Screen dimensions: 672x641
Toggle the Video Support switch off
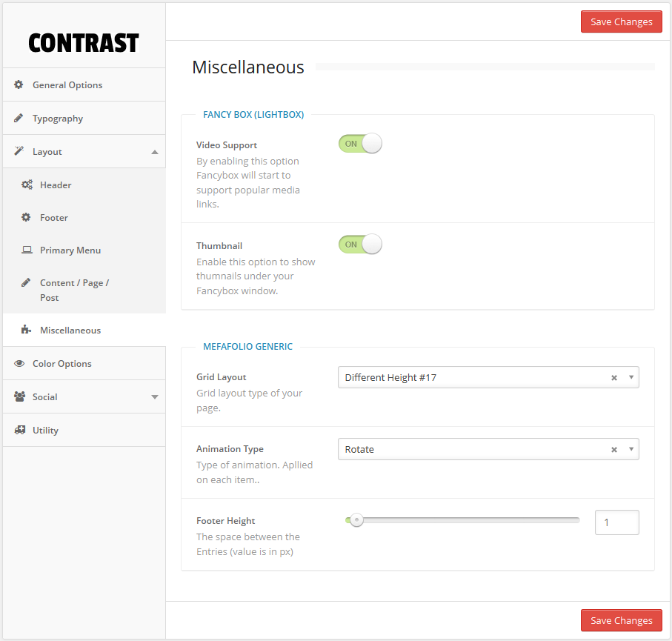(360, 144)
